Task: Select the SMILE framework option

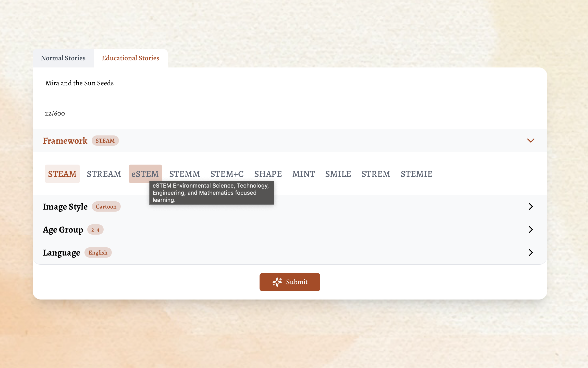Action: point(338,174)
